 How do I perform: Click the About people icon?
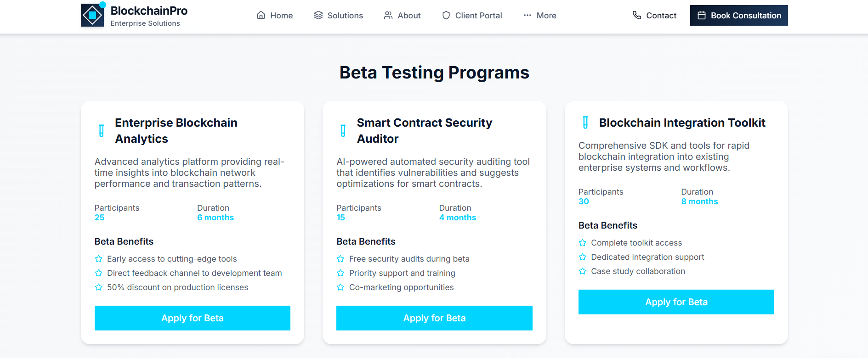point(388,15)
